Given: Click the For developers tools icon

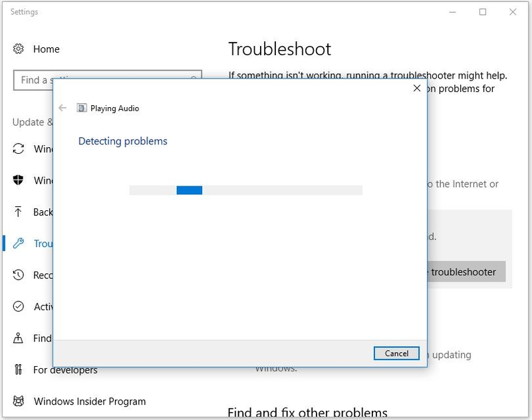Looking at the screenshot, I should coord(19,369).
